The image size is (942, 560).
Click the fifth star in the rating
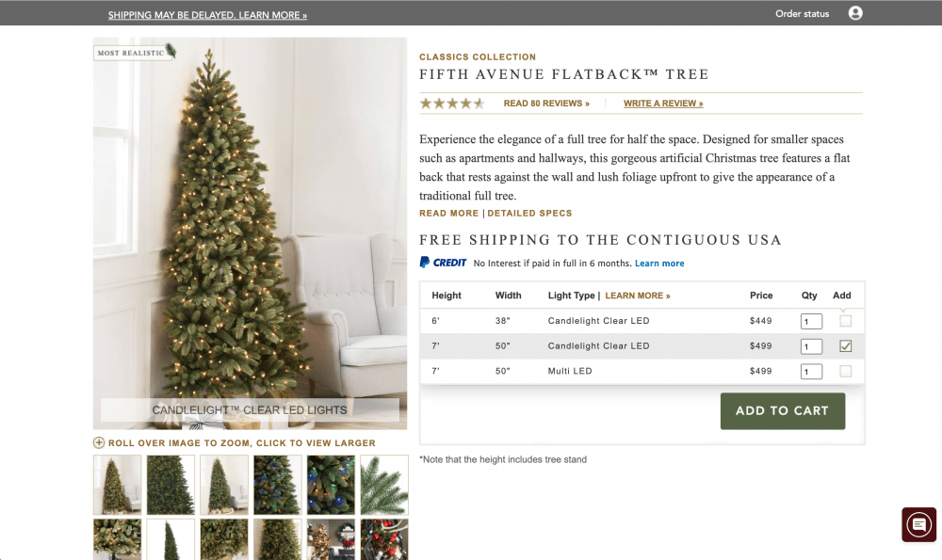coord(479,102)
